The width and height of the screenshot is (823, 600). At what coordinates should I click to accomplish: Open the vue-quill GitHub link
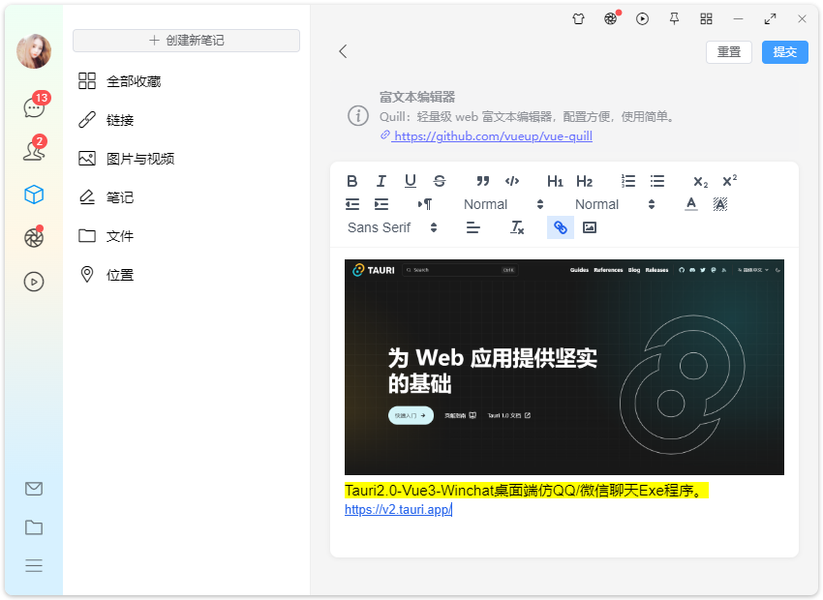click(x=492, y=136)
